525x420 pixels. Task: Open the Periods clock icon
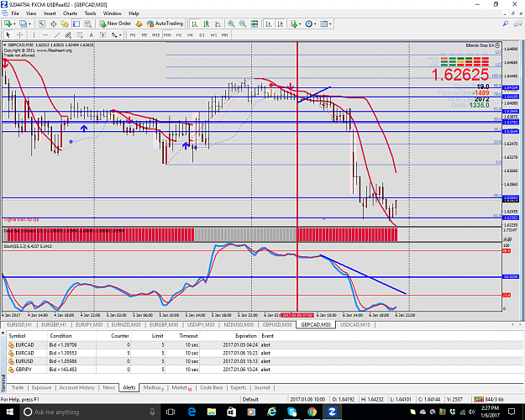[309, 24]
